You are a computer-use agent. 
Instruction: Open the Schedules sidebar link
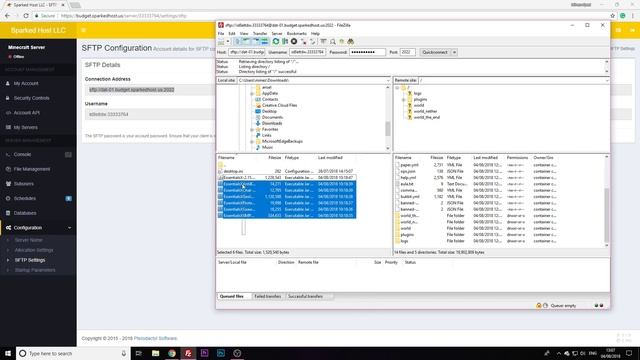click(x=25, y=198)
